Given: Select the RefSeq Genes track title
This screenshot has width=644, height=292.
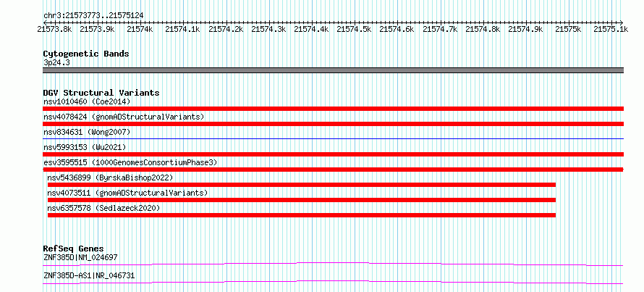Looking at the screenshot, I should tap(73, 249).
